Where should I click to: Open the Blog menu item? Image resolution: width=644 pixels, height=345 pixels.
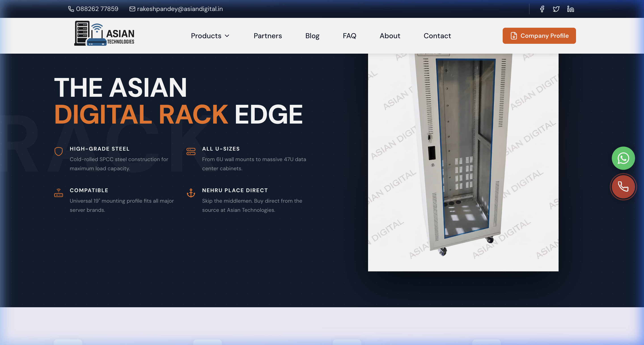[312, 36]
